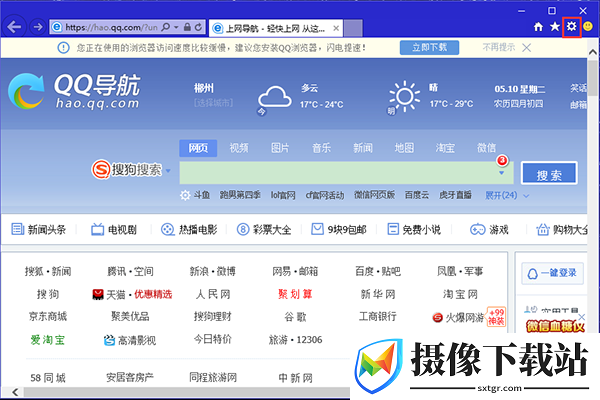Select the 上网导航 tab title
Image resolution: width=600 pixels, height=400 pixels.
point(275,28)
